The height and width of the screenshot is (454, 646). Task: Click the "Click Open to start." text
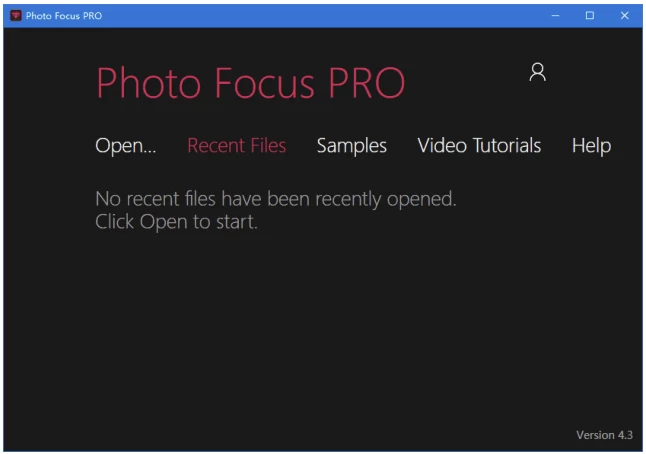coord(176,222)
